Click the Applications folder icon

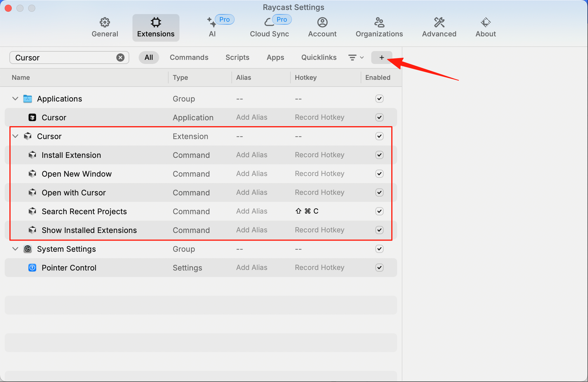pos(28,99)
